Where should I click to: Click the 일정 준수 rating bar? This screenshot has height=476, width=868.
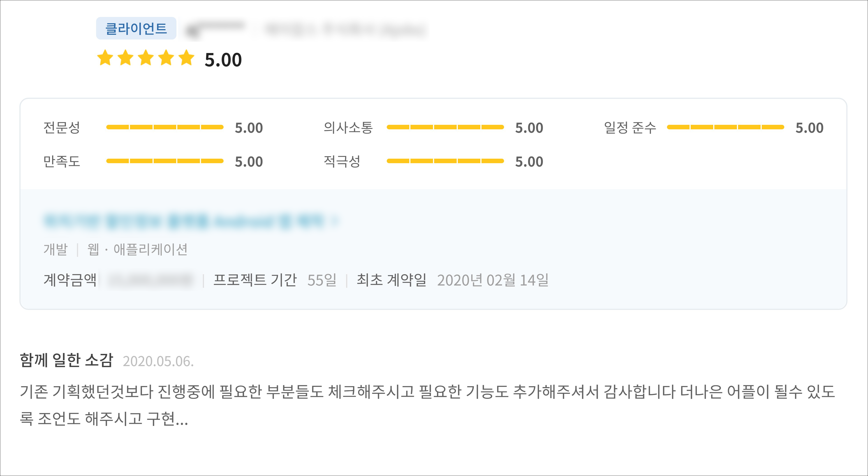click(725, 127)
